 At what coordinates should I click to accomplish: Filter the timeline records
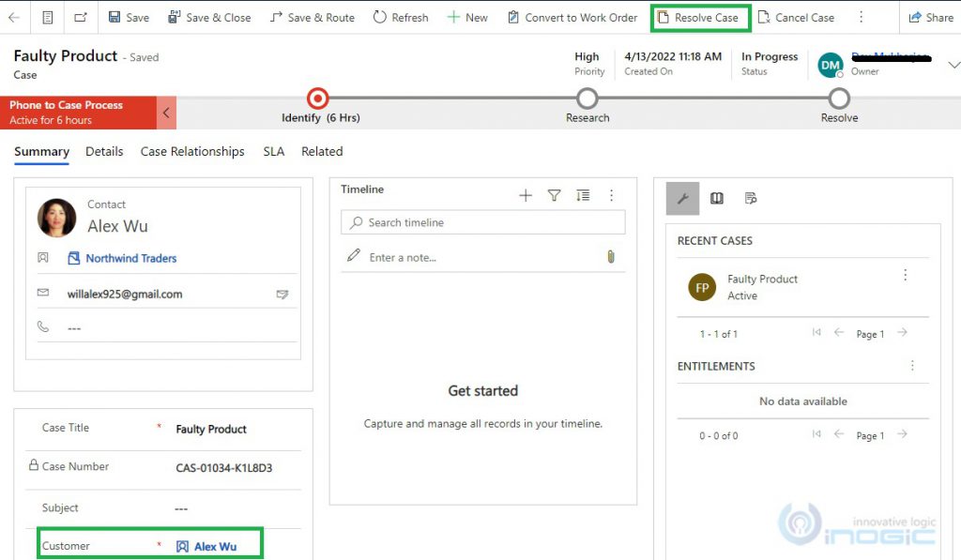tap(554, 195)
